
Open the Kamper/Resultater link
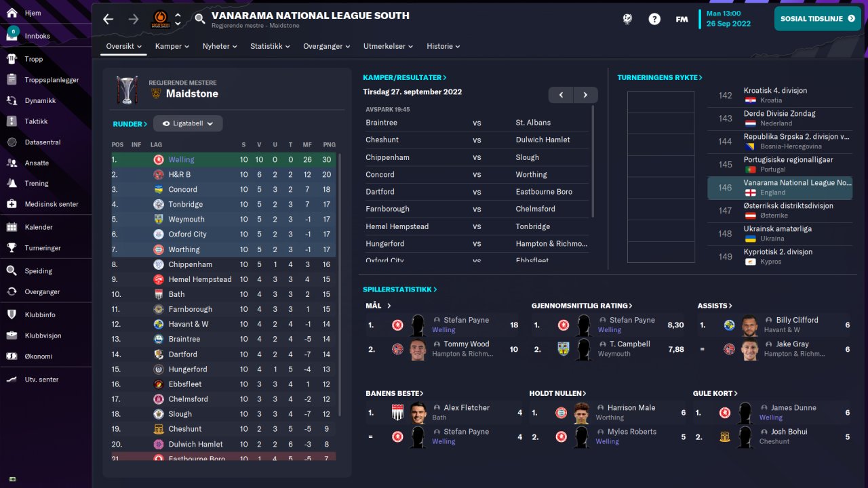pos(404,78)
